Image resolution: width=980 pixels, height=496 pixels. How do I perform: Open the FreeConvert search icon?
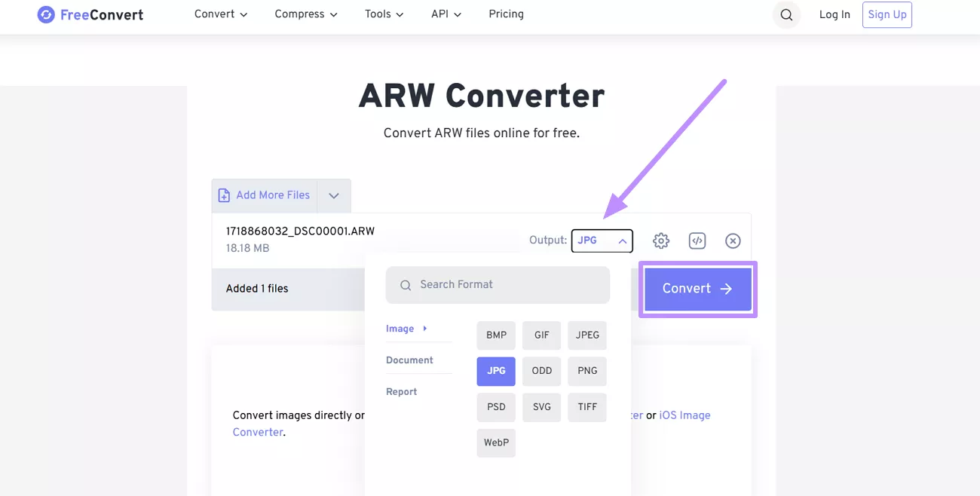(x=786, y=14)
